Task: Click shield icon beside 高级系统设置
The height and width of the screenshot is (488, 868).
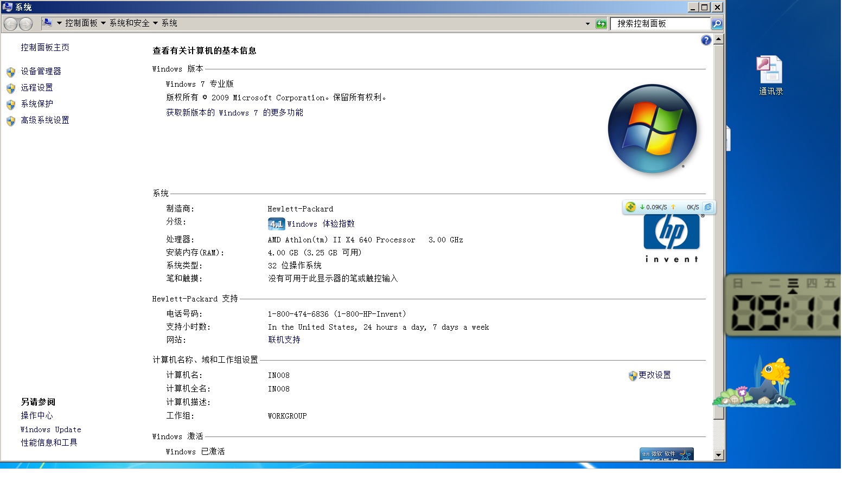Action: [11, 121]
